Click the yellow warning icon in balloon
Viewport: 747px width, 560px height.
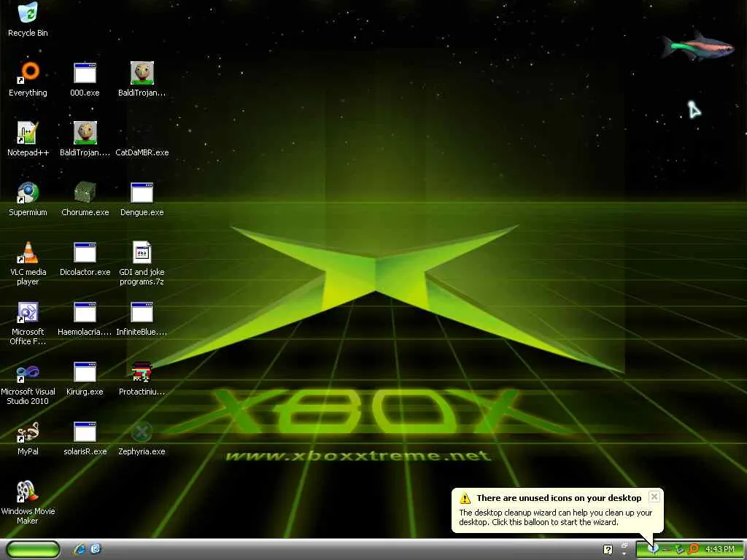coord(465,499)
